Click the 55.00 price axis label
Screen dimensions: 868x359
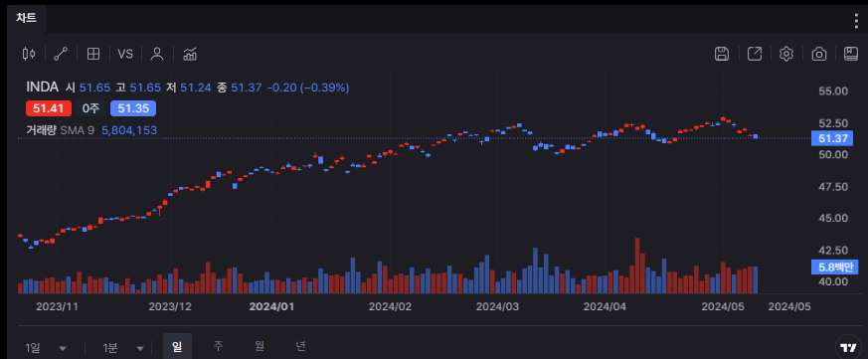[833, 90]
